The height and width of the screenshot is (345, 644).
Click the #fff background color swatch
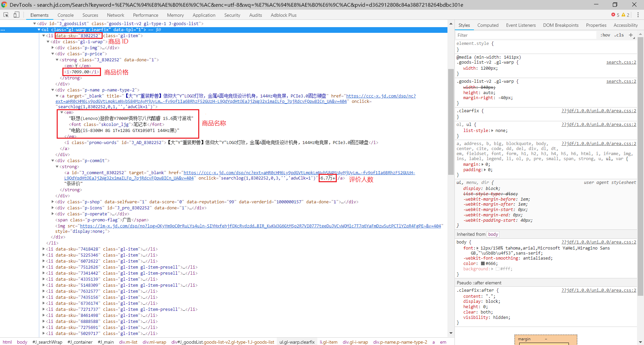tap(498, 269)
